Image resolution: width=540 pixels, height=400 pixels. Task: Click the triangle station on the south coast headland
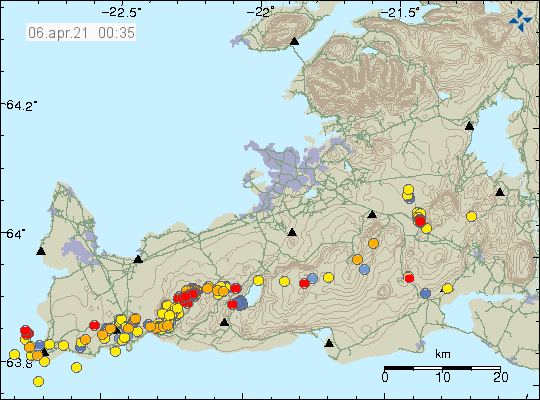[329, 343]
